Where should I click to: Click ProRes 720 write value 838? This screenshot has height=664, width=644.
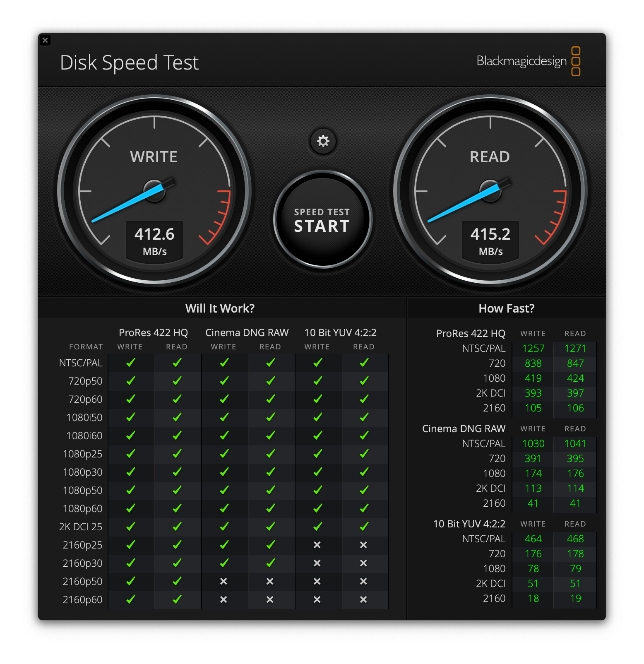(x=533, y=363)
